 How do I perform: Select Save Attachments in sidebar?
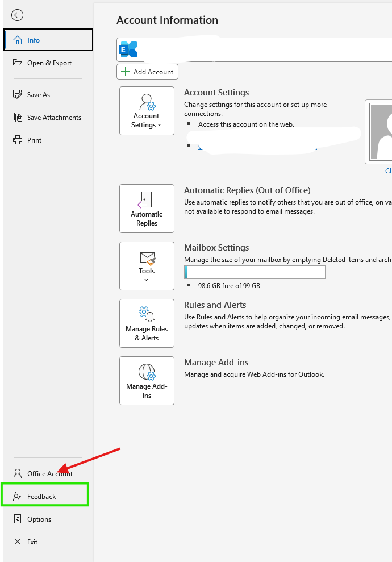48,117
